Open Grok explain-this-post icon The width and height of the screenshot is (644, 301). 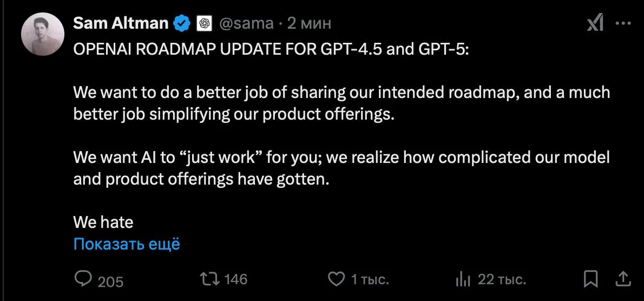click(595, 23)
